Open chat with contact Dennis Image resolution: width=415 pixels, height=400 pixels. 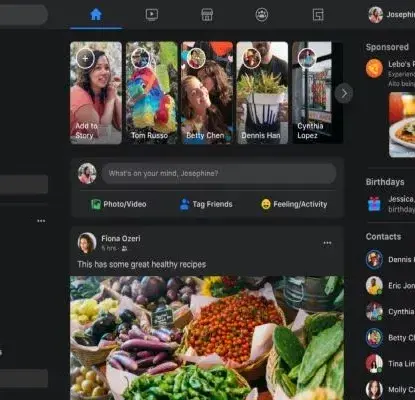point(390,259)
